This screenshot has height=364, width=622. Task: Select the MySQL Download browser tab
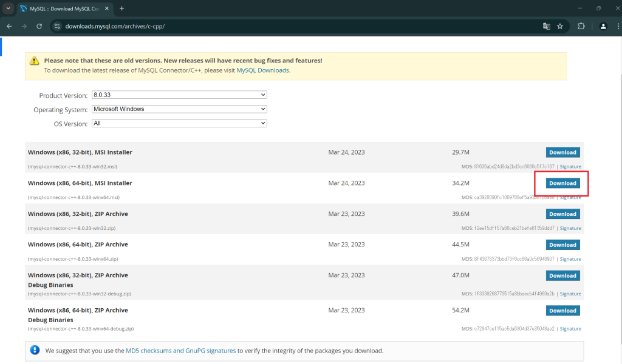click(61, 8)
